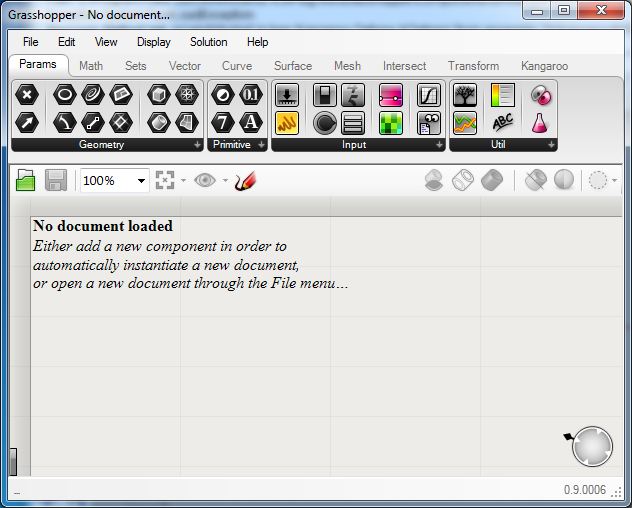Screen dimensions: 632x508
Task: Open the Edit menu
Action: pyautogui.click(x=67, y=42)
